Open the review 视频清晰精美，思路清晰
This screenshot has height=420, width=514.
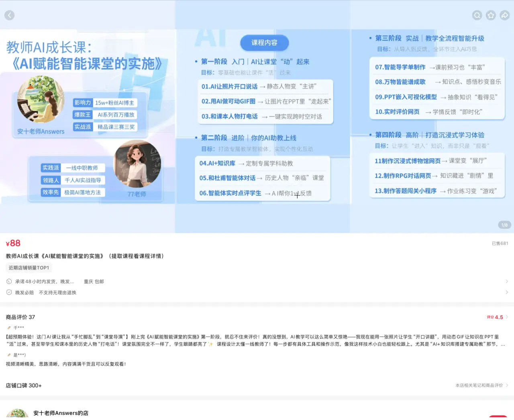pyautogui.click(x=66, y=364)
